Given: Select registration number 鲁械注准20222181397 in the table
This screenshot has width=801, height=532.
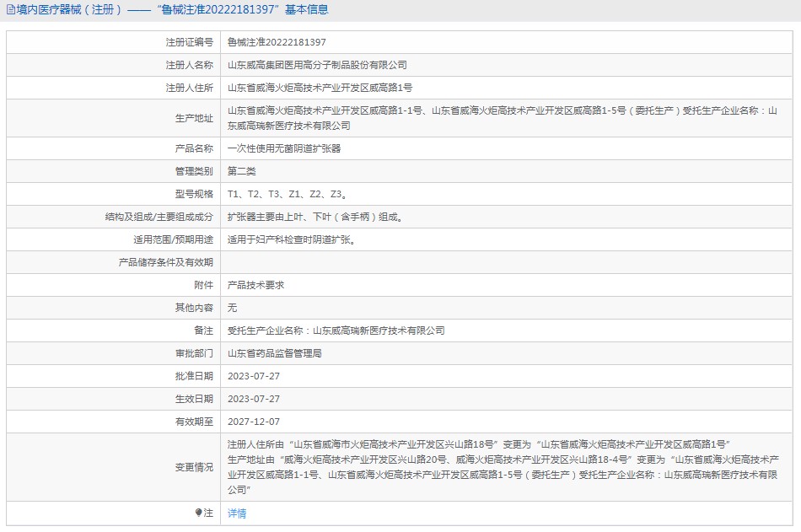Looking at the screenshot, I should click(277, 42).
